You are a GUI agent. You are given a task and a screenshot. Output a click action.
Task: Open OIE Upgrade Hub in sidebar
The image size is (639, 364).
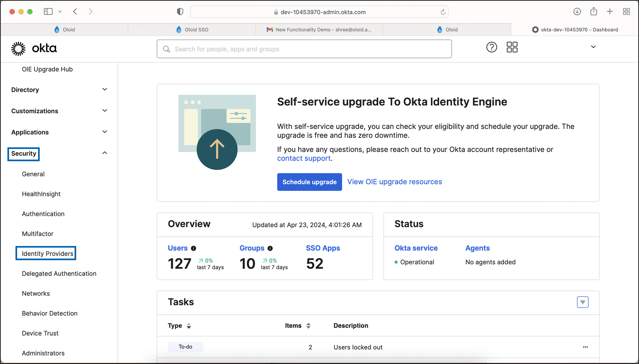tap(47, 69)
